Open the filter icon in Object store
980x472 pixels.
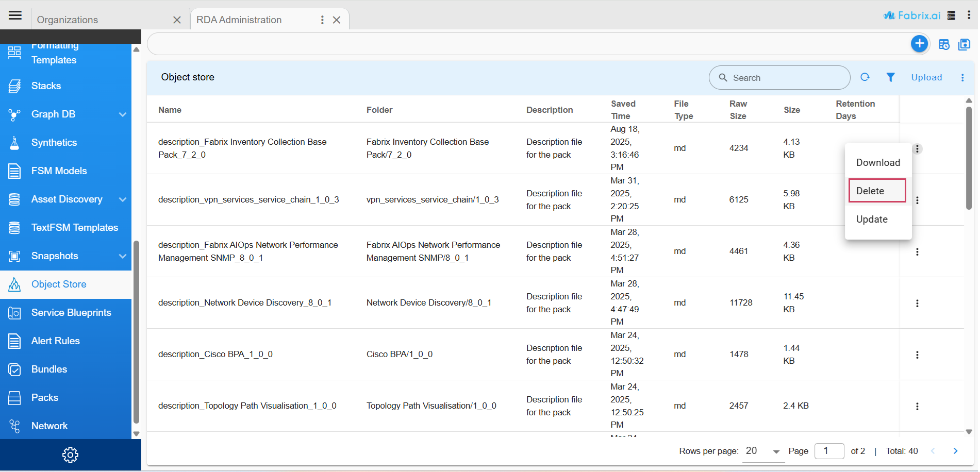tap(890, 77)
